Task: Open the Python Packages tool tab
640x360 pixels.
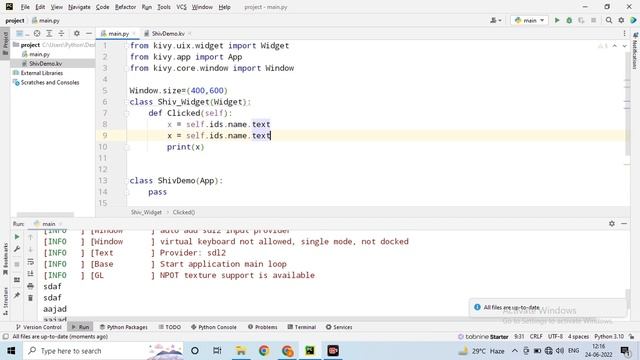Action: [x=124, y=327]
